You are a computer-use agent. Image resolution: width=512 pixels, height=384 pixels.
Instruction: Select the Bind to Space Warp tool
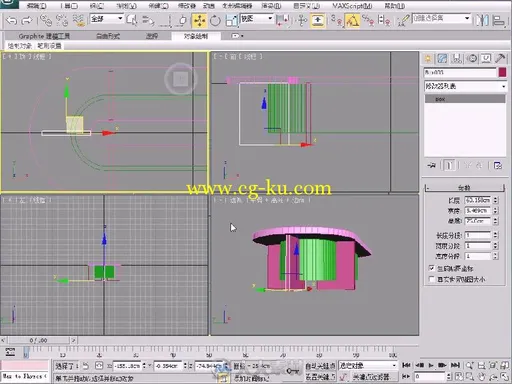79,21
